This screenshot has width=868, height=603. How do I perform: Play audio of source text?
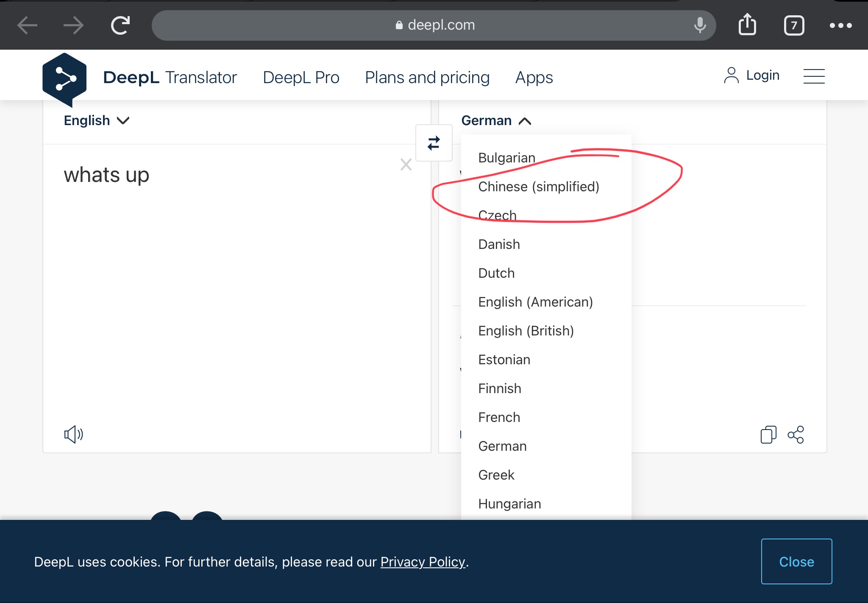pyautogui.click(x=73, y=434)
